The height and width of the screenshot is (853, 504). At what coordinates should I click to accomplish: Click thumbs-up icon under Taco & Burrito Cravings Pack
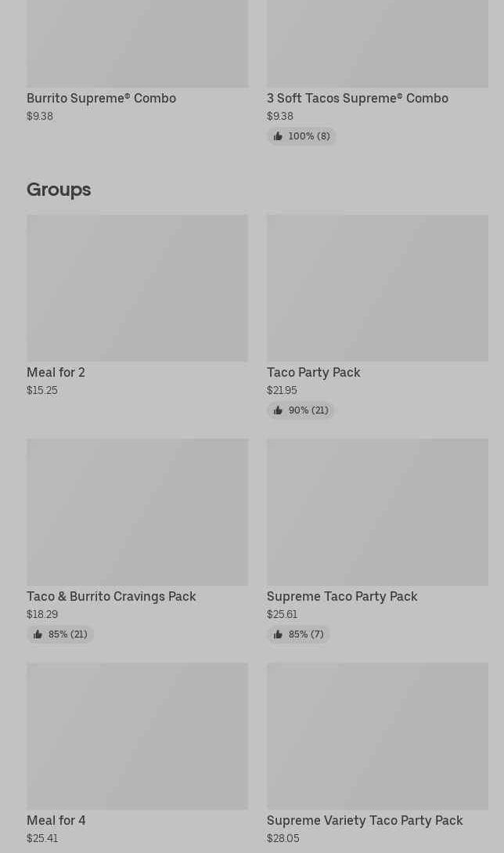pyautogui.click(x=38, y=634)
